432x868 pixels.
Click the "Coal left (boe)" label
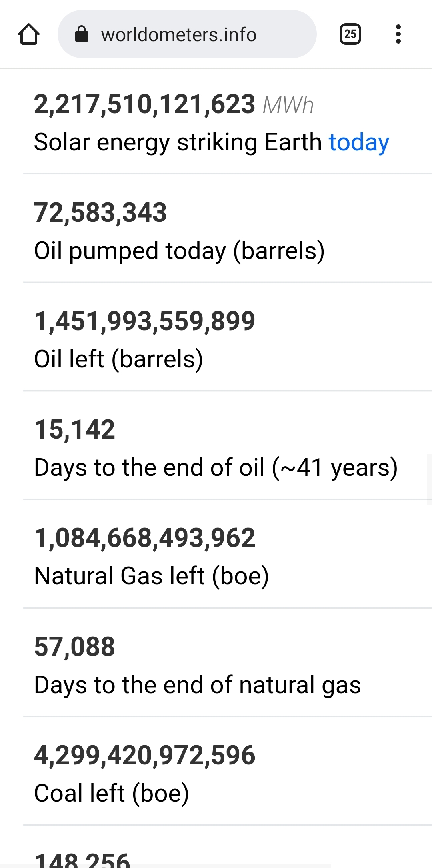tap(111, 793)
